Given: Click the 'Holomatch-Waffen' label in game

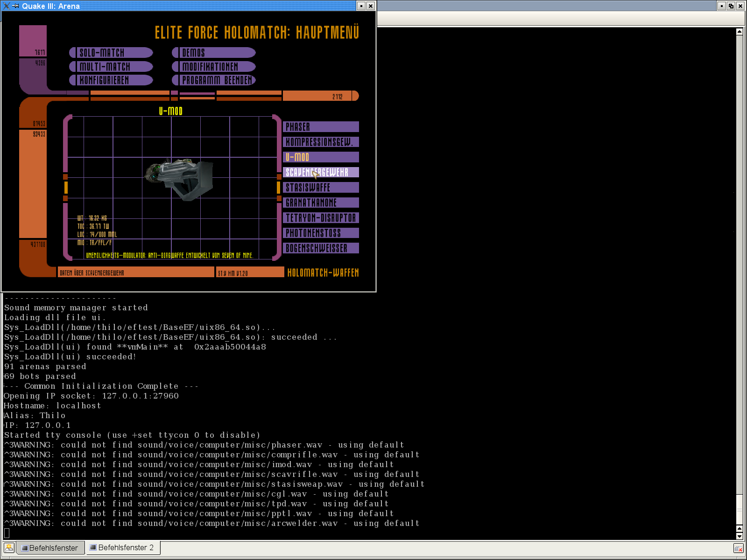Looking at the screenshot, I should click(x=323, y=273).
